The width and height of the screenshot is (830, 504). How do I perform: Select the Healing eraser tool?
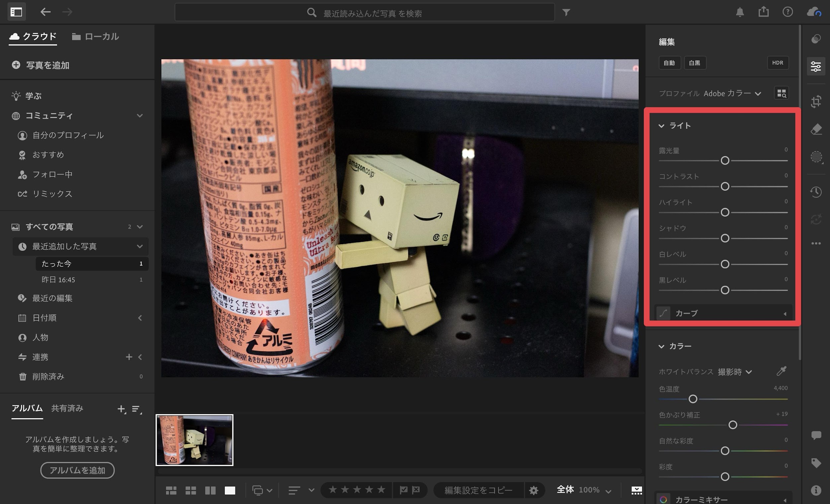tap(816, 129)
